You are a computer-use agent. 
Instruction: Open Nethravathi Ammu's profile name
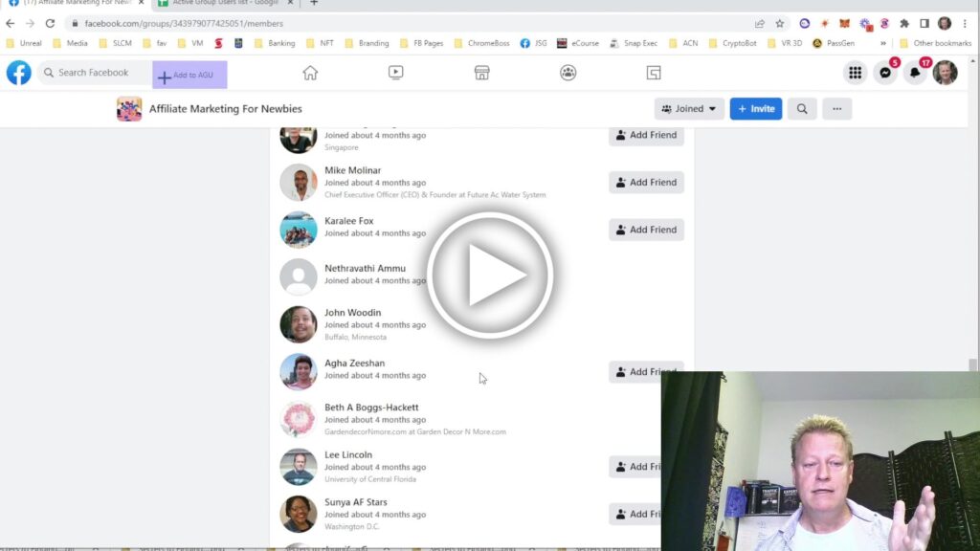point(365,269)
